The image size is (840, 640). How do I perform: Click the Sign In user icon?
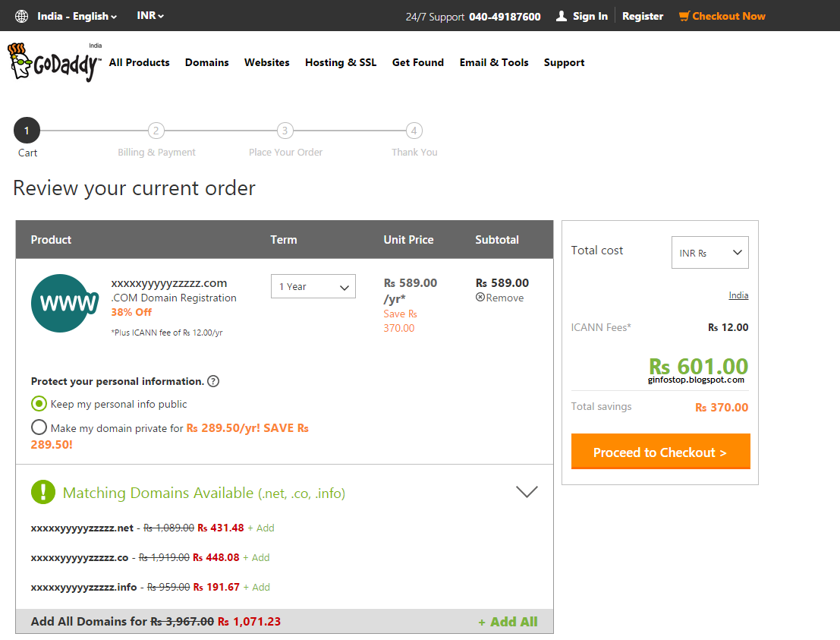tap(562, 16)
